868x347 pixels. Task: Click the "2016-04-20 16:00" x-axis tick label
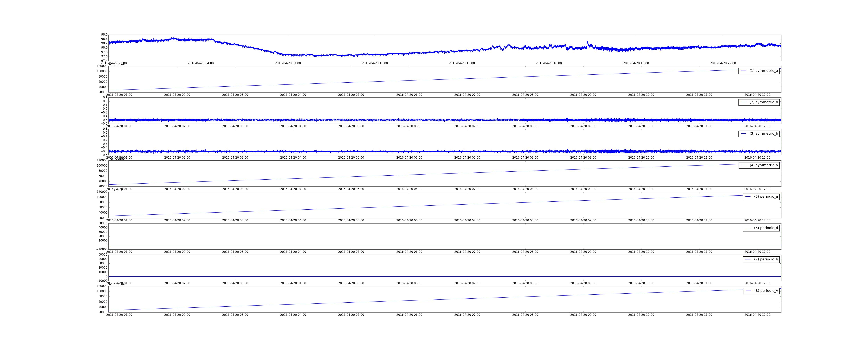click(549, 63)
